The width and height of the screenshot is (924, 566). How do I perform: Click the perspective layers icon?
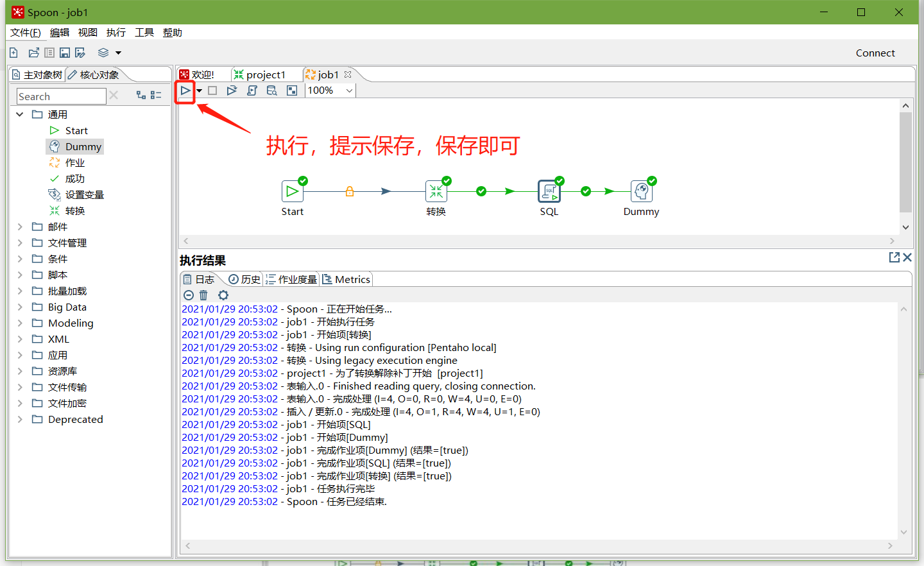(x=103, y=53)
